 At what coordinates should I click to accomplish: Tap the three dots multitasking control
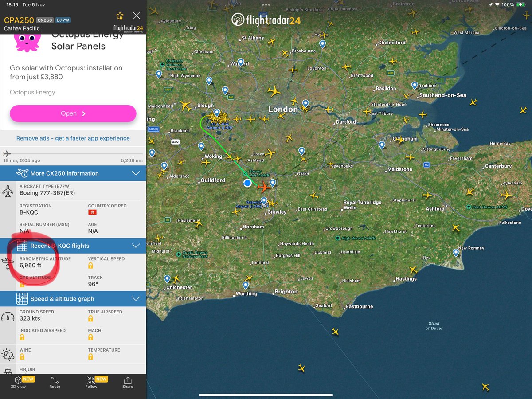pyautogui.click(x=266, y=4)
